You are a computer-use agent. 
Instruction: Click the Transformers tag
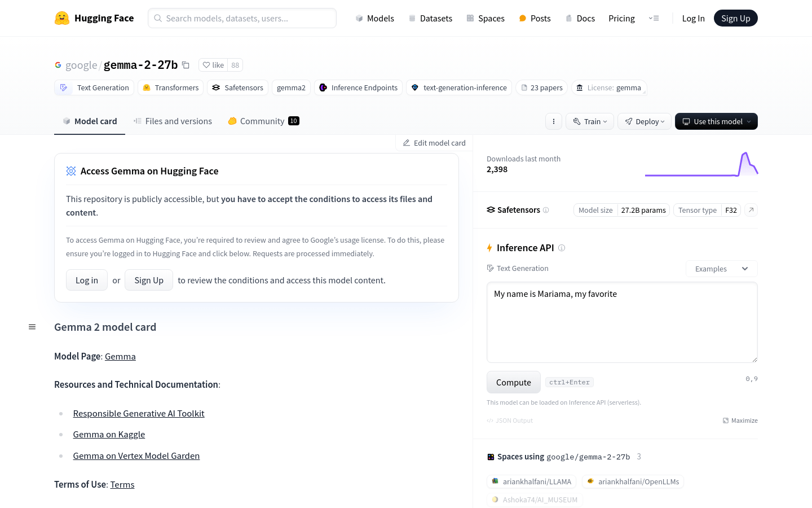click(x=170, y=87)
